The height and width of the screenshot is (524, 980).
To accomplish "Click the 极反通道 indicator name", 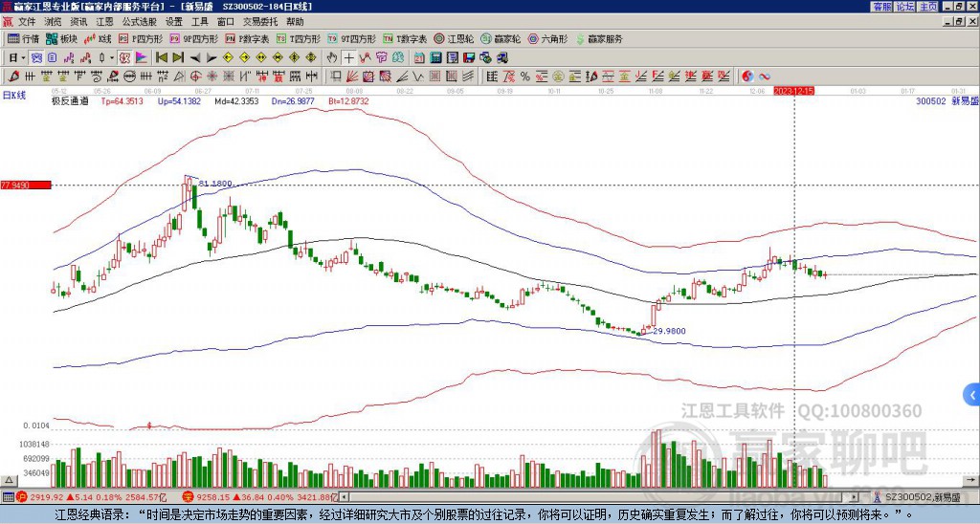I will pyautogui.click(x=70, y=100).
